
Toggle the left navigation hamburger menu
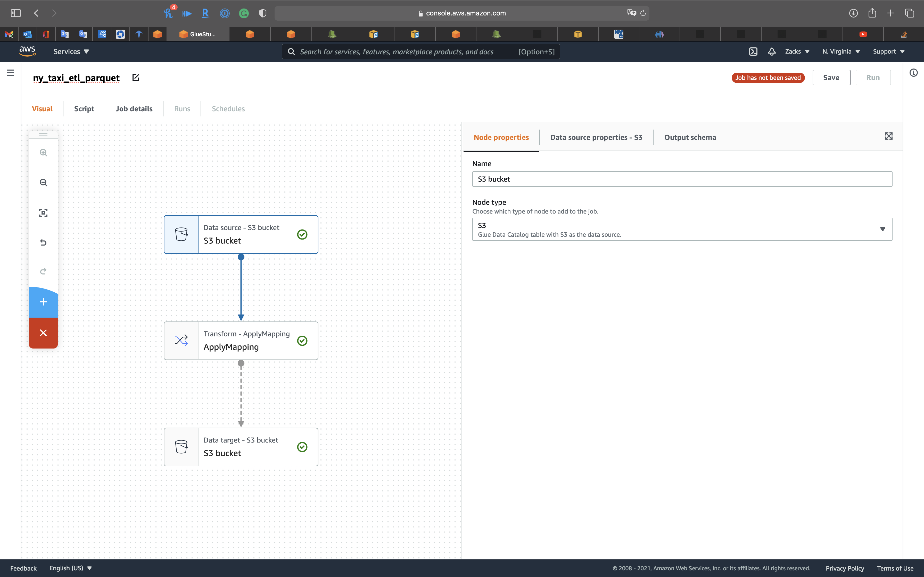pos(10,72)
